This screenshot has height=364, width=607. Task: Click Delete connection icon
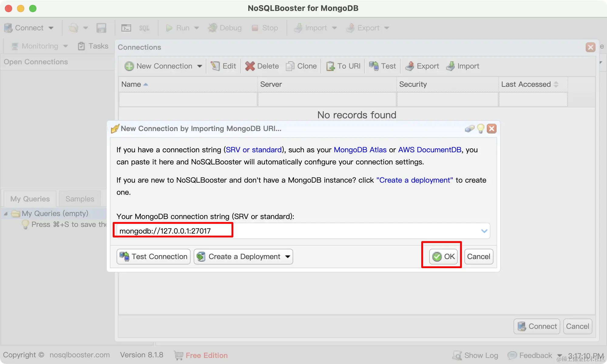(x=250, y=66)
